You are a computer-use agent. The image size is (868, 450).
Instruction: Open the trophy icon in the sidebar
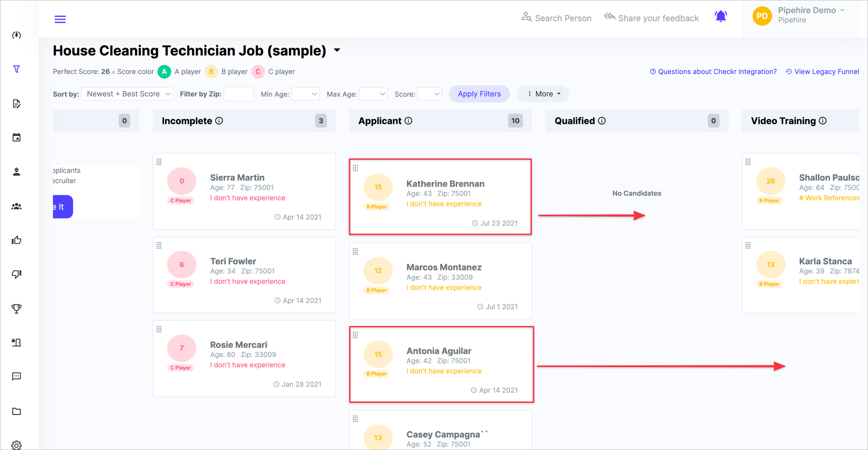pyautogui.click(x=16, y=308)
